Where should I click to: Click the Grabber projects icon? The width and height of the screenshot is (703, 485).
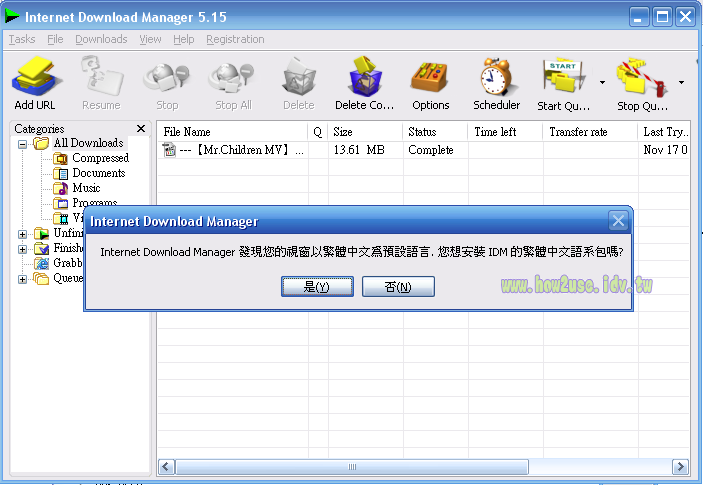[x=41, y=264]
